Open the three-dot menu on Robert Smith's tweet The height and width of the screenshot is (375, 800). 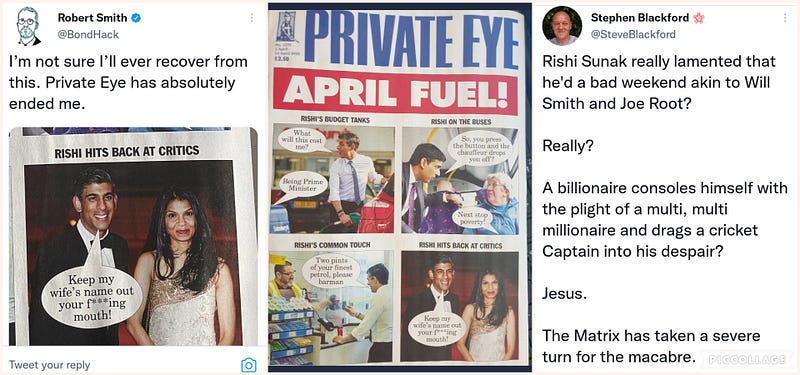point(252,18)
